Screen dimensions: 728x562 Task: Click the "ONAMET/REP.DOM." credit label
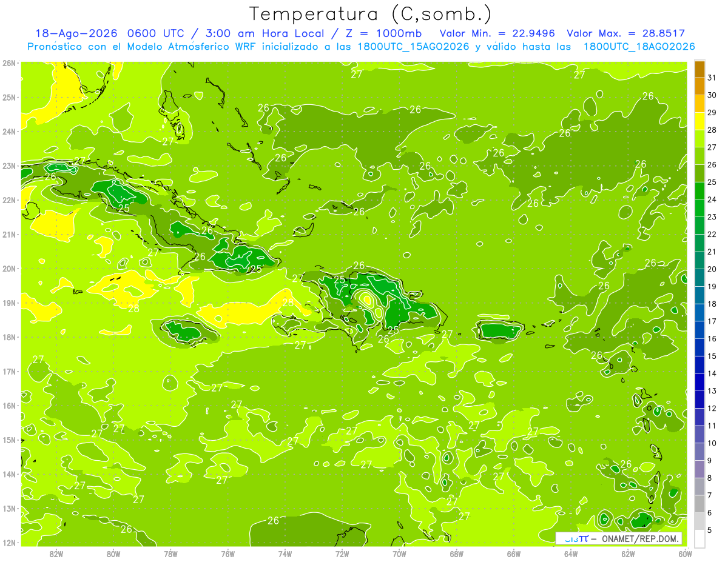[x=641, y=538]
